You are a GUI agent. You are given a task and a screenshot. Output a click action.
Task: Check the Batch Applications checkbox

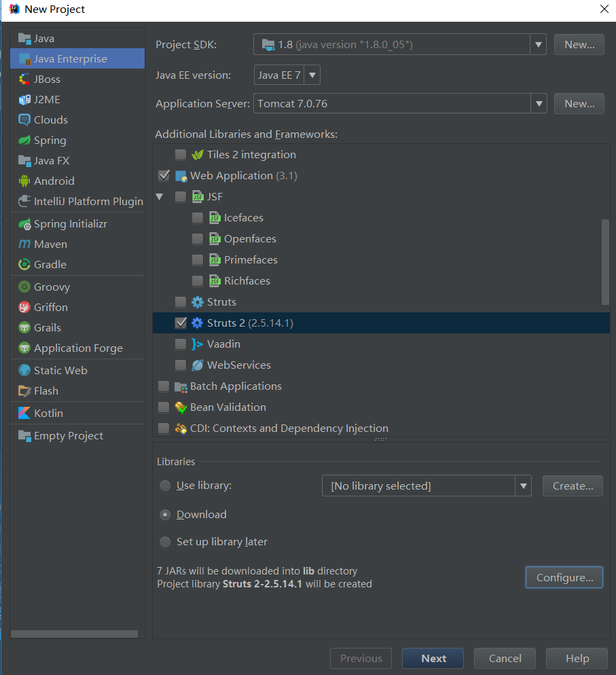click(x=164, y=386)
